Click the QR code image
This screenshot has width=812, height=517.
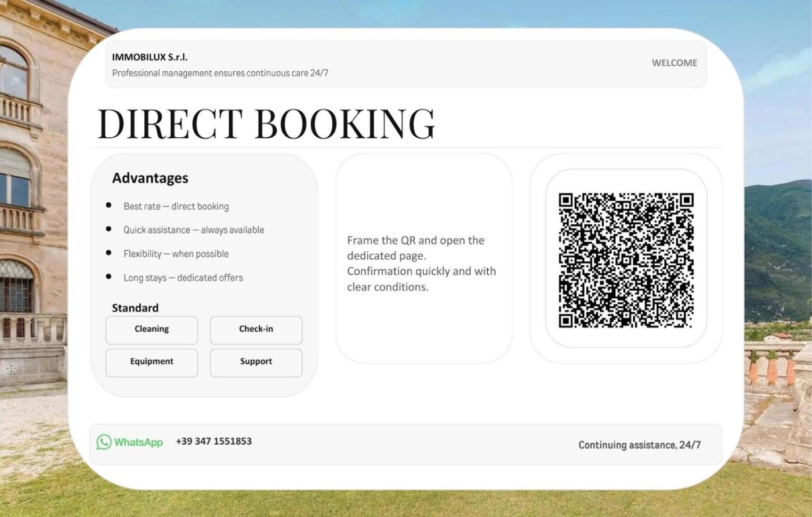[x=626, y=260]
